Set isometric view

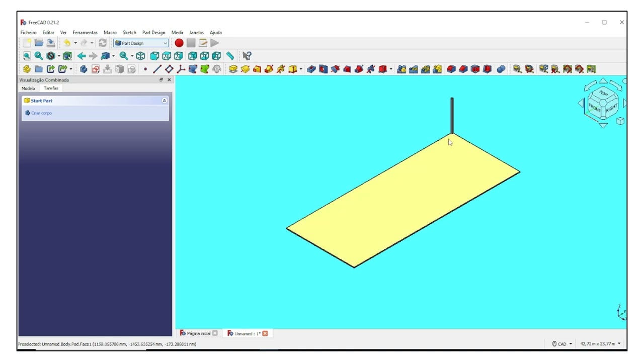point(140,56)
